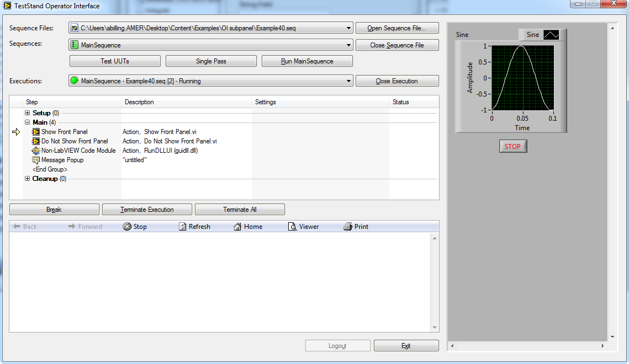Click the Sine plot legend line swatch

click(551, 34)
